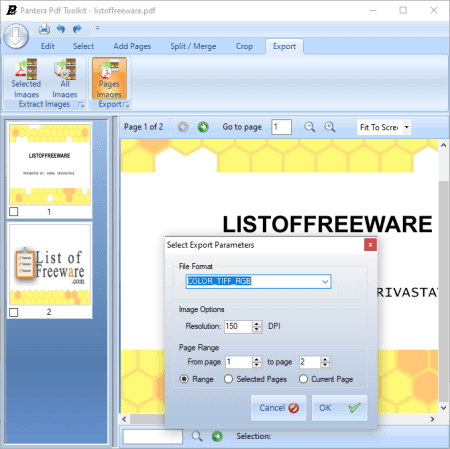This screenshot has width=450, height=449.
Task: Select page 2 thumbnail
Action: point(50,265)
